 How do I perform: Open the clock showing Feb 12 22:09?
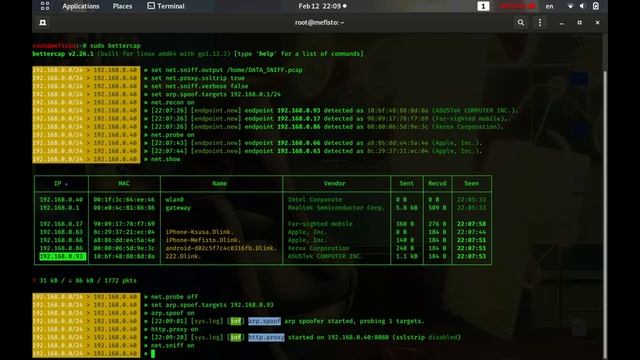[x=322, y=6]
